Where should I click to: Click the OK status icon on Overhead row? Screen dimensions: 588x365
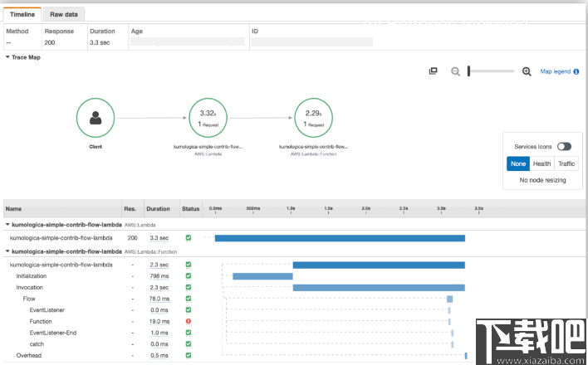189,355
